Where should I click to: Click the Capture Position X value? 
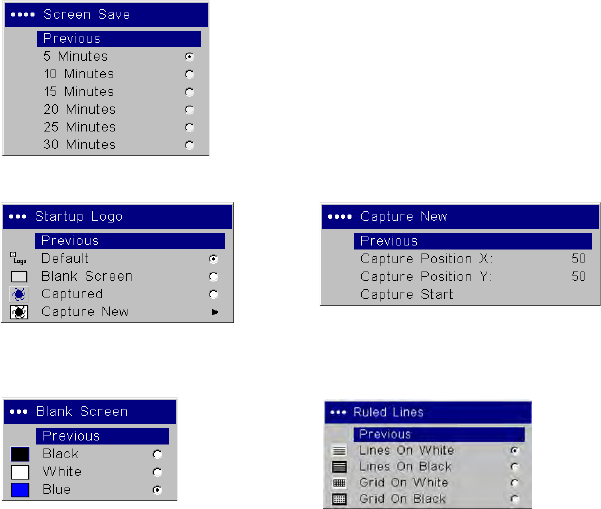(578, 259)
